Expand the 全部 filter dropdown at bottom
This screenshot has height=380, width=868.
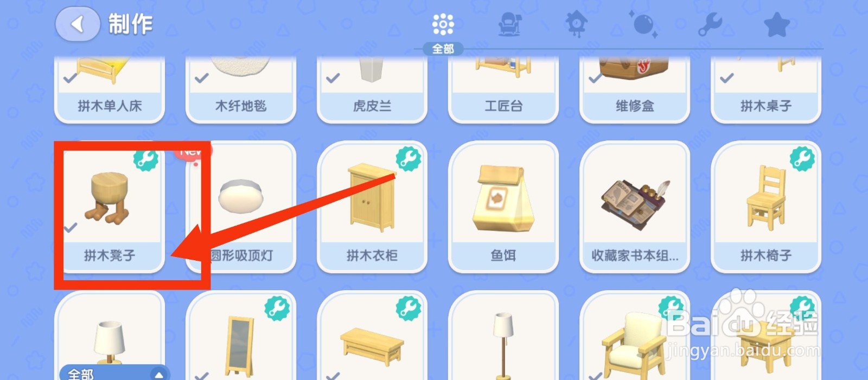(115, 373)
